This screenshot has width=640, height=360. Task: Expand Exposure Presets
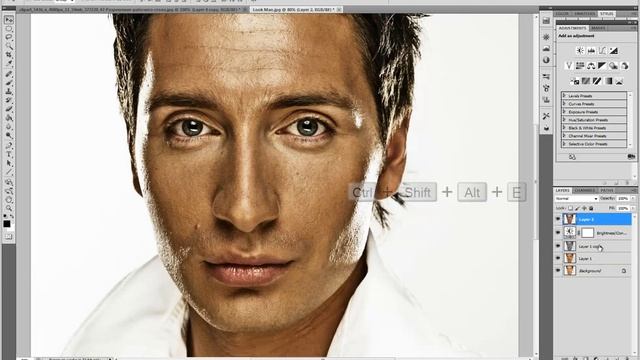pyautogui.click(x=564, y=111)
